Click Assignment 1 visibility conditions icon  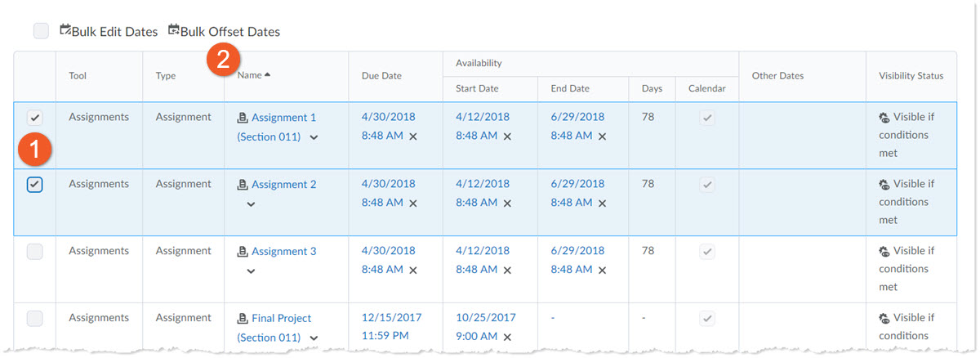click(x=884, y=118)
